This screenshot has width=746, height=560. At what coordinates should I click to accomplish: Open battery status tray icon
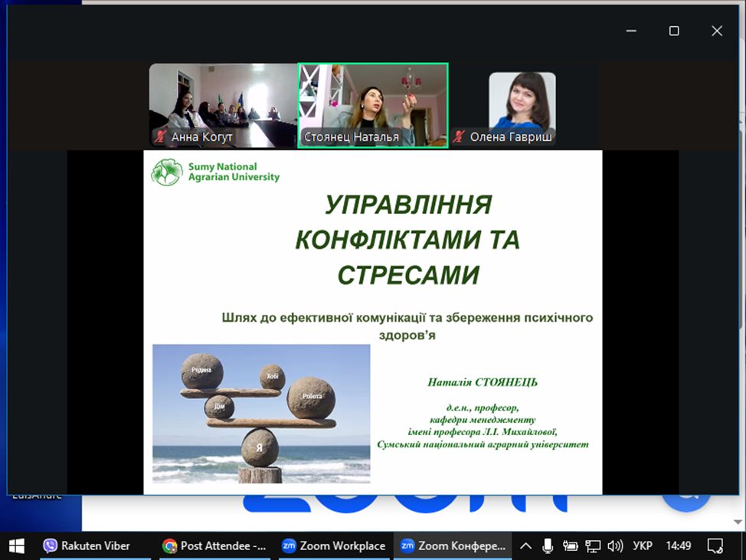570,546
